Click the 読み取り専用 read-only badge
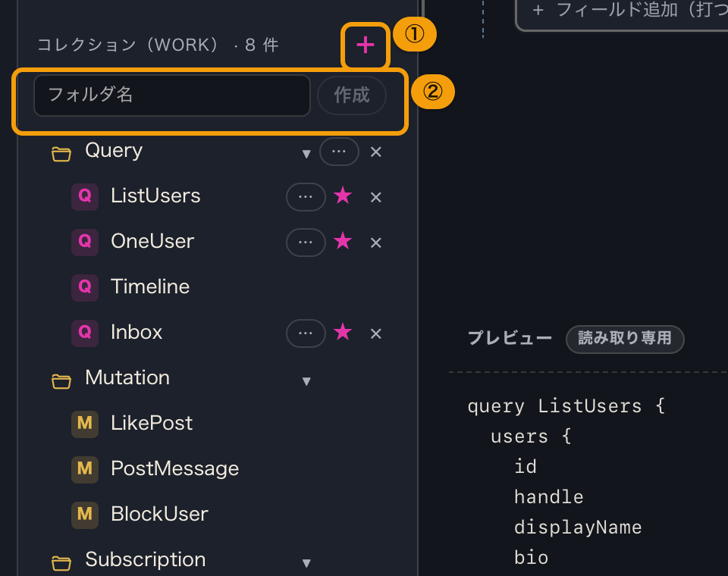728x576 pixels. point(625,339)
